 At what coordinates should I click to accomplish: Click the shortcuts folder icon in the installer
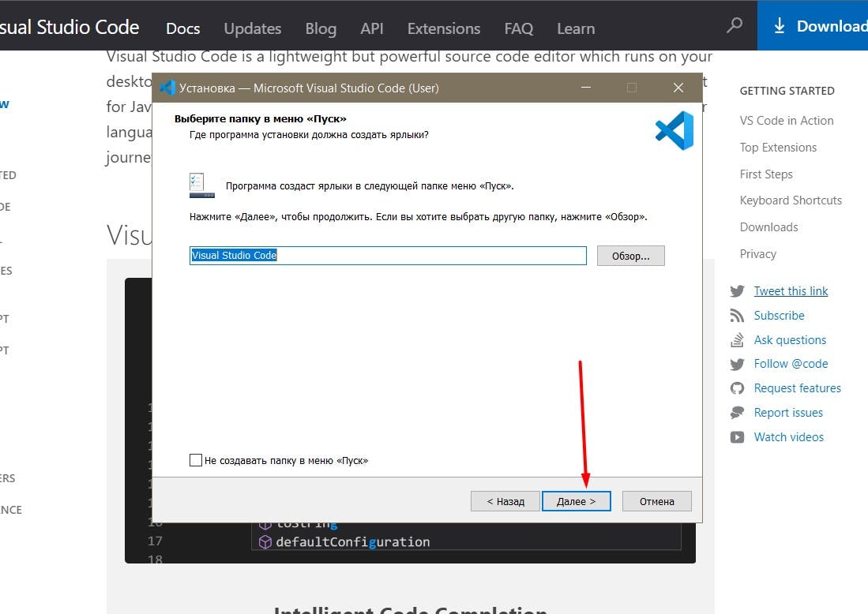click(x=201, y=185)
